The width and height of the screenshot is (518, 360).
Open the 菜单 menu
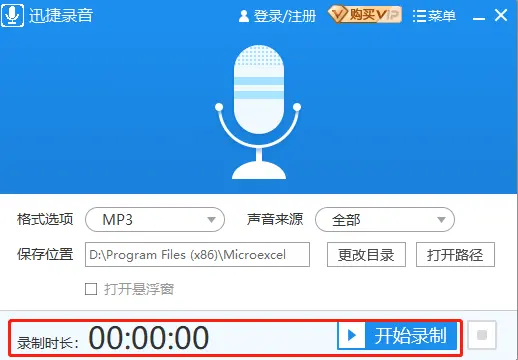pos(434,16)
